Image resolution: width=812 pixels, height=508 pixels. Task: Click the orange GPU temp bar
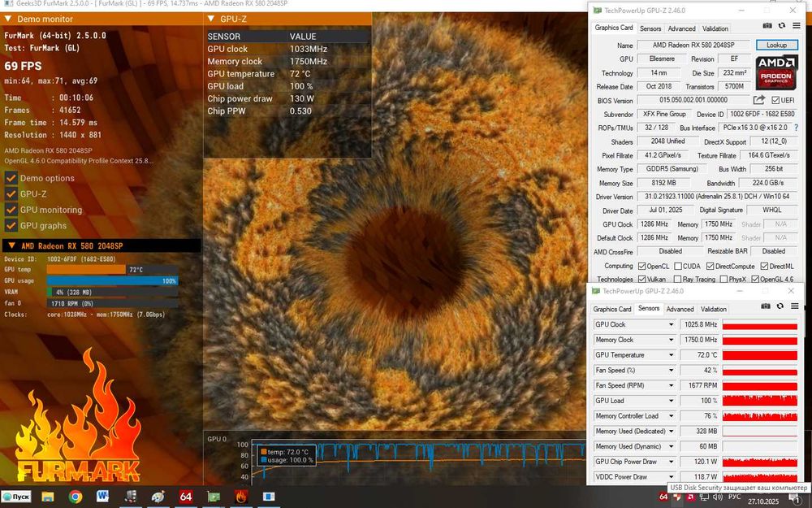tap(87, 270)
